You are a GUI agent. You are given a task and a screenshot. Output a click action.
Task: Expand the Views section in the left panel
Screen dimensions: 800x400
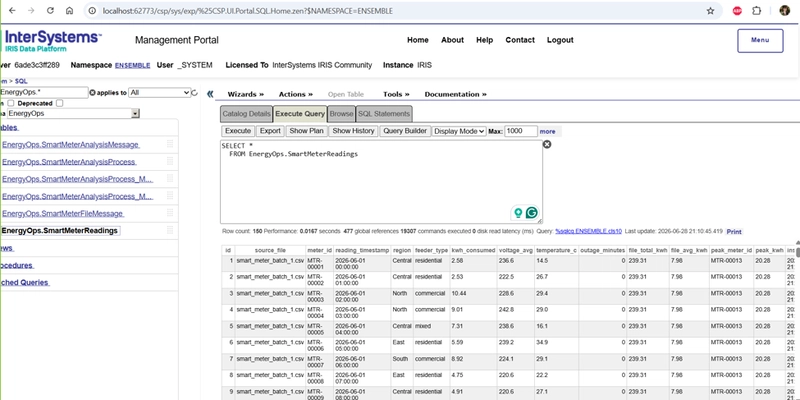click(x=7, y=248)
